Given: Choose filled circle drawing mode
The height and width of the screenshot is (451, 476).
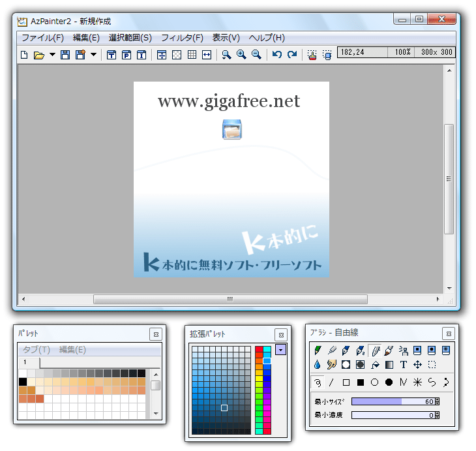Looking at the screenshot, I should (x=389, y=382).
